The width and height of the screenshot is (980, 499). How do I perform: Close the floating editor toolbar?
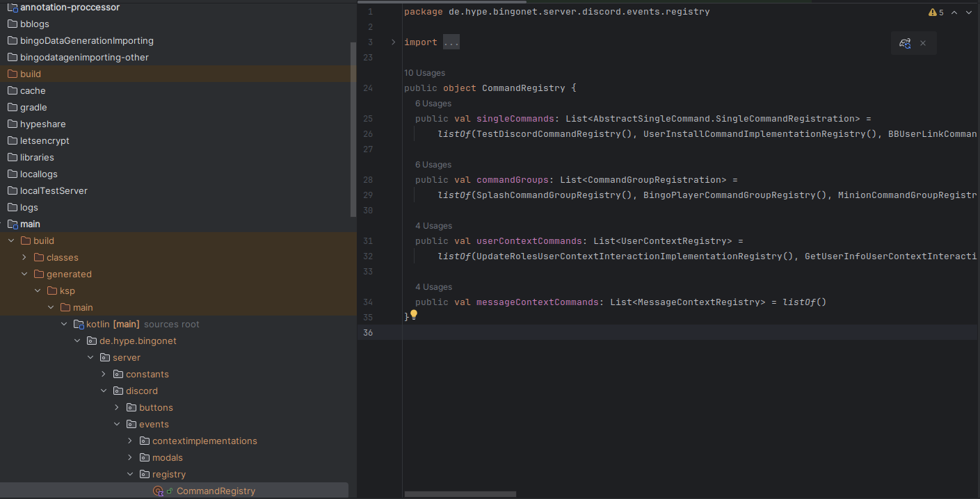[923, 43]
